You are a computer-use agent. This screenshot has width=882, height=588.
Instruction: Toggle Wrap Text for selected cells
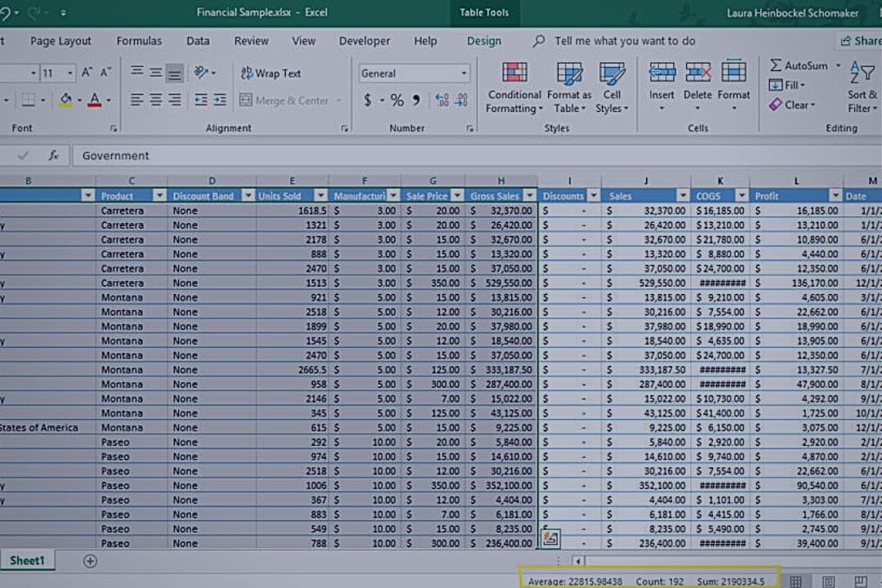click(270, 73)
